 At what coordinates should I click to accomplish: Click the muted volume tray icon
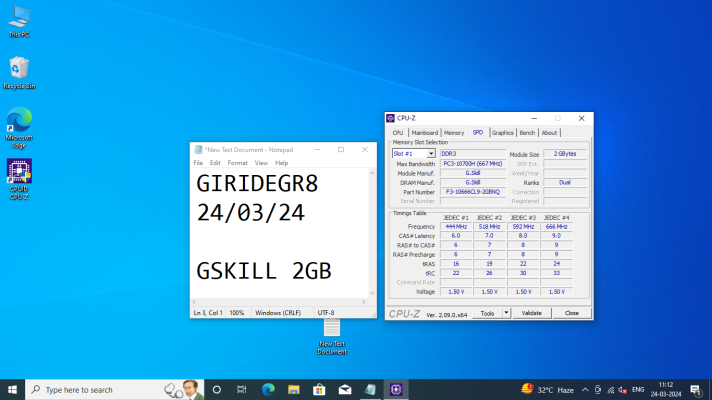(623, 390)
